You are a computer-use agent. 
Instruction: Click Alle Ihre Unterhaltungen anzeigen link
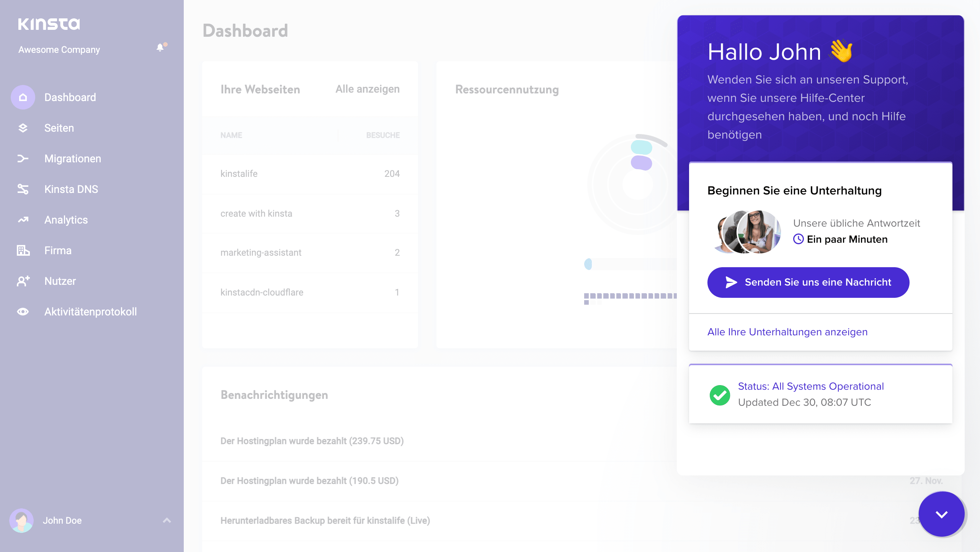(787, 331)
